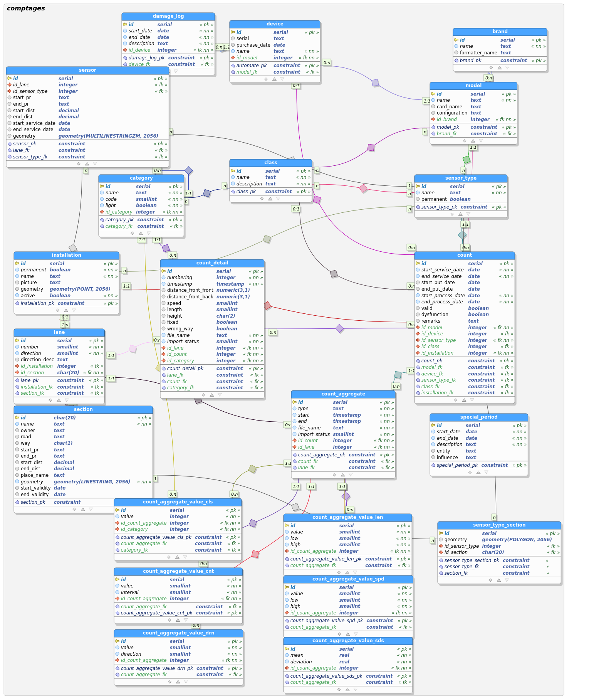Select the picture column in installation table
This screenshot has height=700, width=589.
coord(66,283)
